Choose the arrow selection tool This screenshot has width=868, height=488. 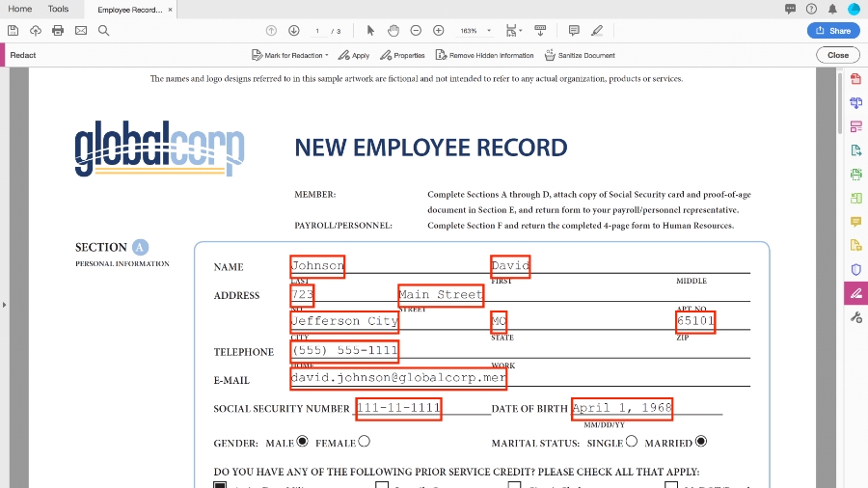coord(370,31)
